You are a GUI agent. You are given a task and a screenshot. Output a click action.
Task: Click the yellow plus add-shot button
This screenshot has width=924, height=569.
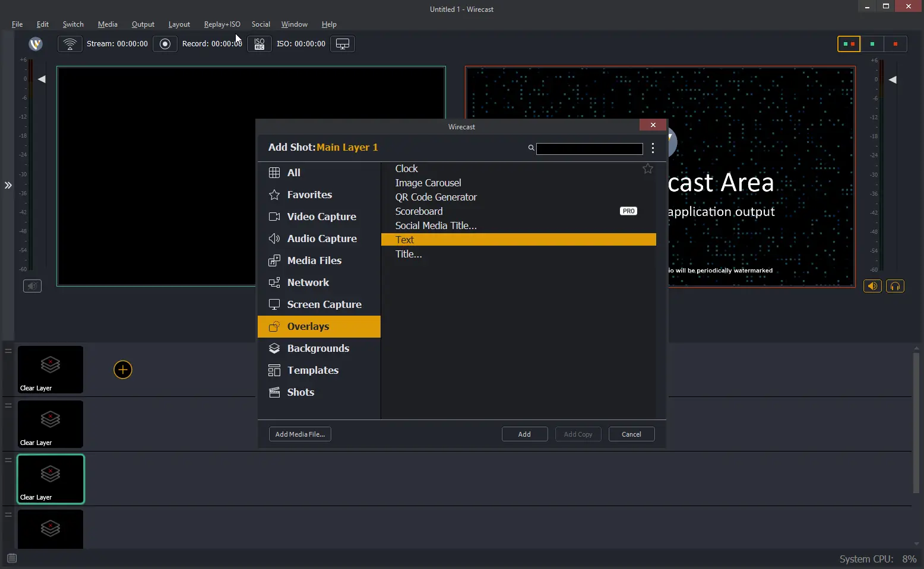coord(123,370)
